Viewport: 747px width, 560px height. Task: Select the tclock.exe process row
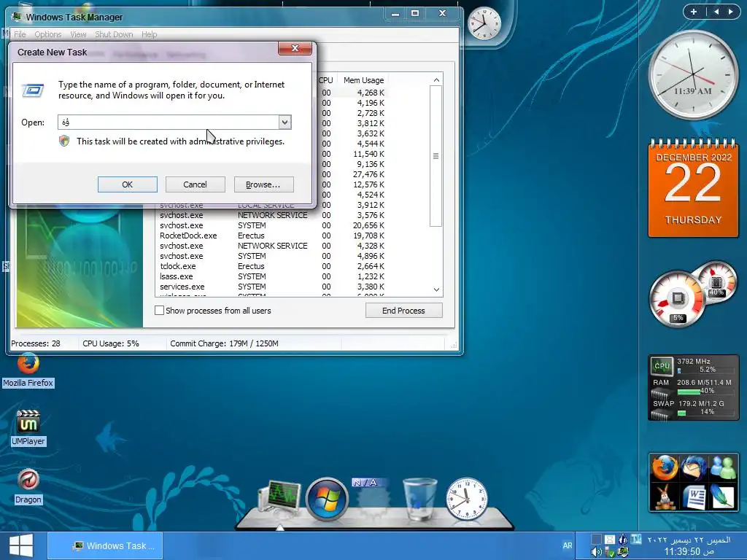click(272, 266)
